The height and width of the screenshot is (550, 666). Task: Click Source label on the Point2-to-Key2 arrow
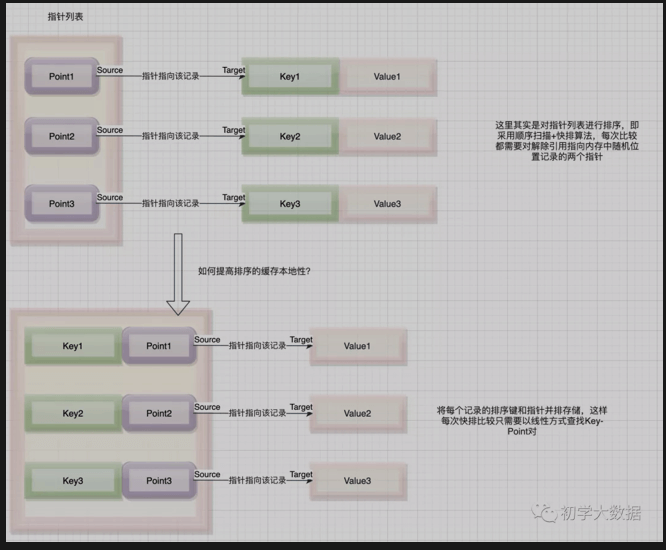point(110,130)
